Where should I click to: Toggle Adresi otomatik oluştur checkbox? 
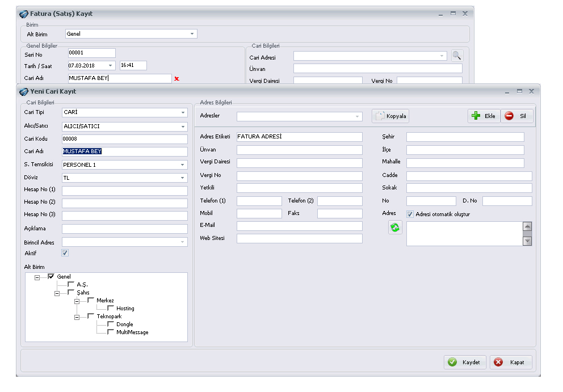click(410, 214)
